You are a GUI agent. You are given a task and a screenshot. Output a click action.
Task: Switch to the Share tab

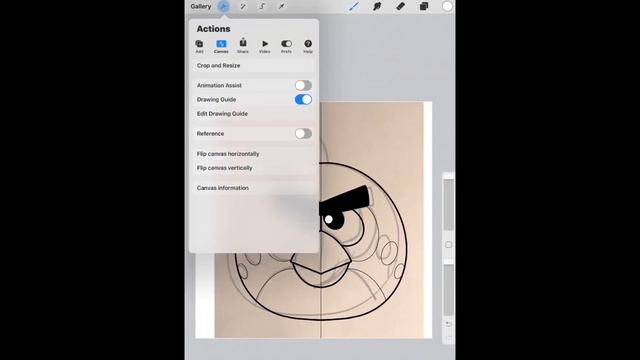point(243,46)
